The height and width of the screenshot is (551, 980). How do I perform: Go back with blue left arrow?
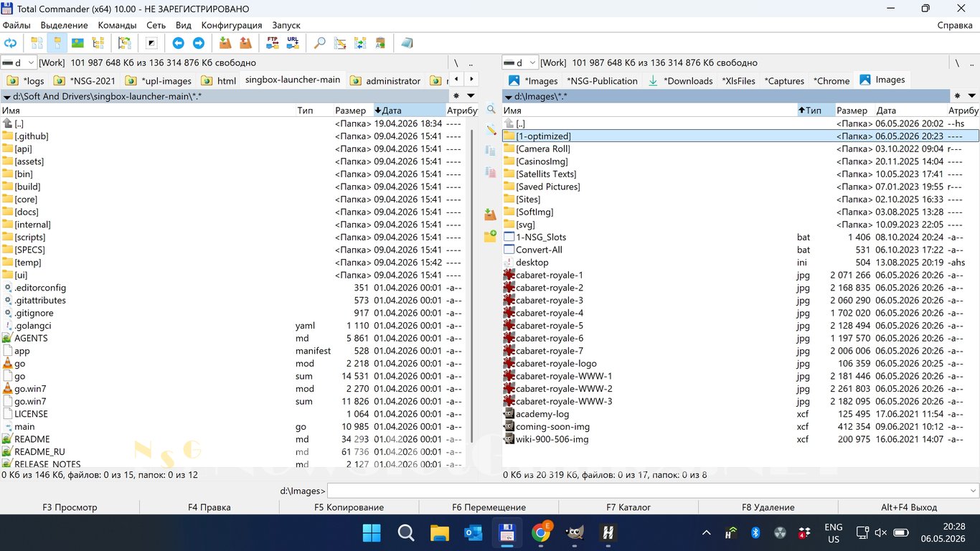click(x=178, y=43)
